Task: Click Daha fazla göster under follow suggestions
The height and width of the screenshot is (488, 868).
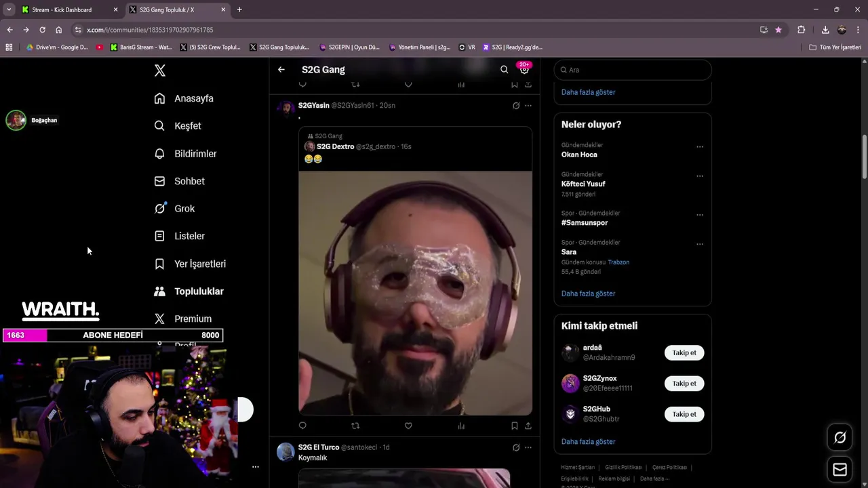Action: 588,441
